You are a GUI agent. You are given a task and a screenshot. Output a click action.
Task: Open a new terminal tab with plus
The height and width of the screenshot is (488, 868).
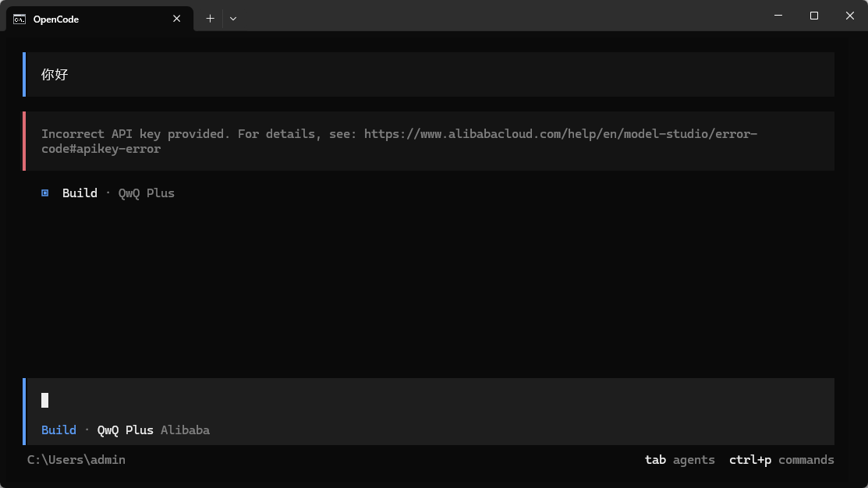[x=210, y=19]
